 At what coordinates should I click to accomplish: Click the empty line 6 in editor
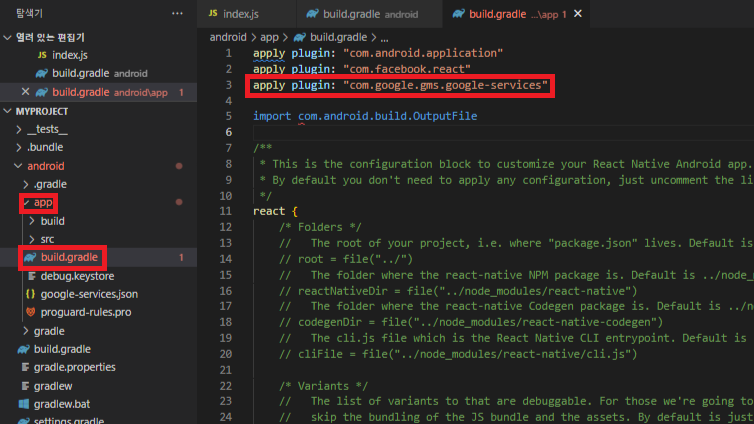tap(503, 132)
